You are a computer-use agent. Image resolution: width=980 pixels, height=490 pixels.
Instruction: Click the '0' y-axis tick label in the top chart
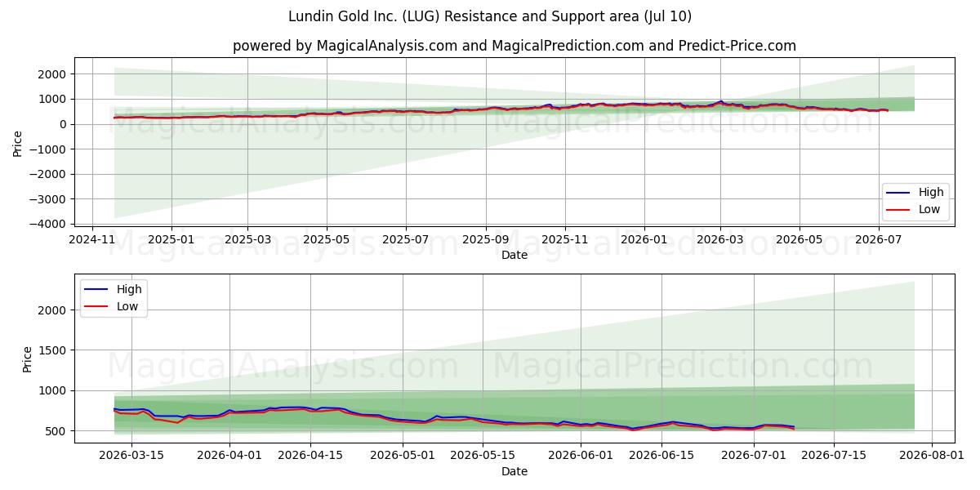click(64, 124)
